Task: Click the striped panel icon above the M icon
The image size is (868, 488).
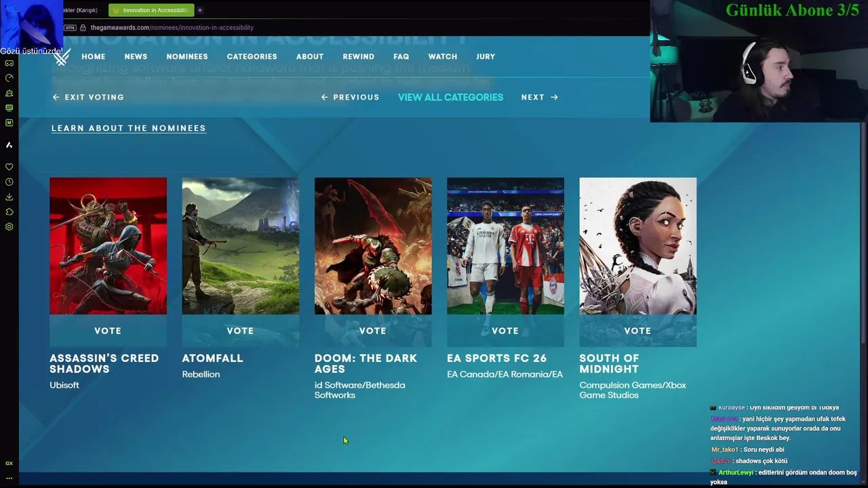Action: point(9,108)
